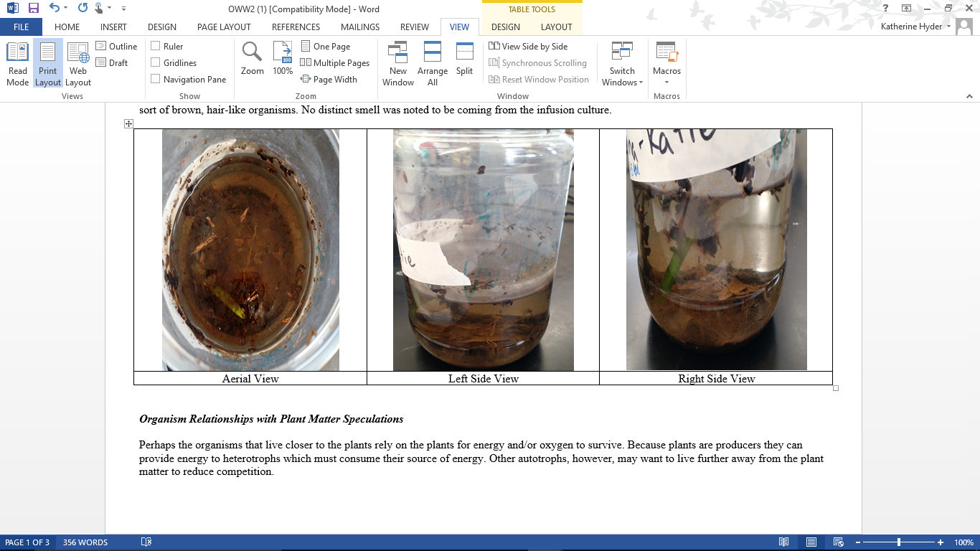Select the Web Layout view icon
Viewport: 980px width, 551px height.
pyautogui.click(x=78, y=63)
